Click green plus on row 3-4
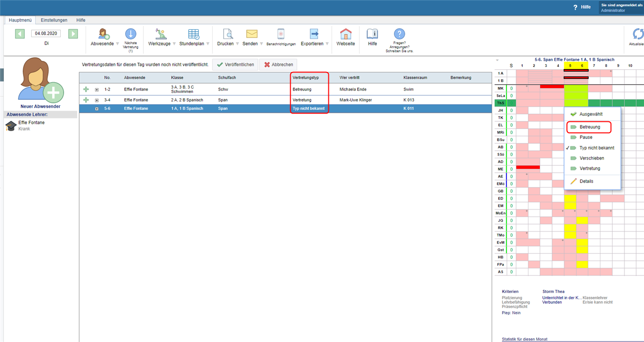This screenshot has width=644, height=342. click(x=86, y=100)
